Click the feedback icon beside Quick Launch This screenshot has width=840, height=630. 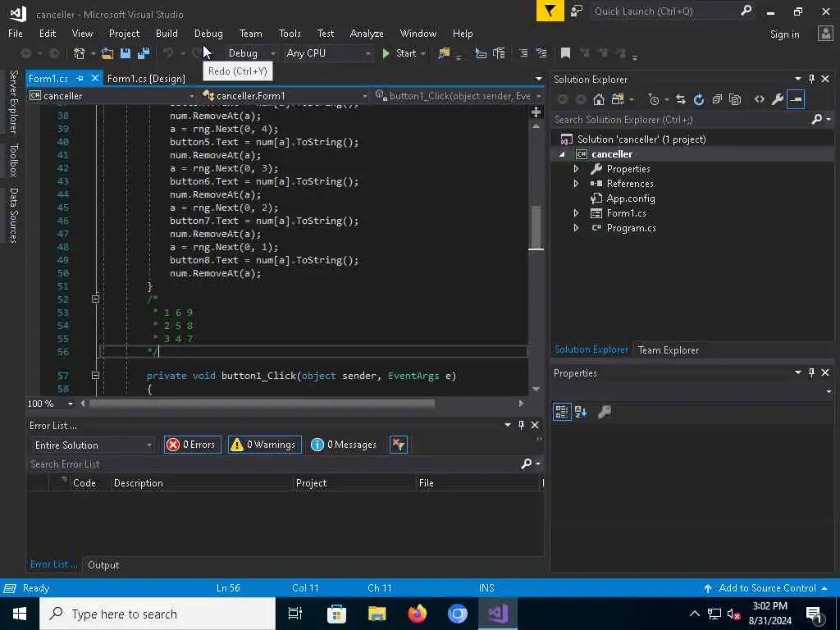(577, 11)
